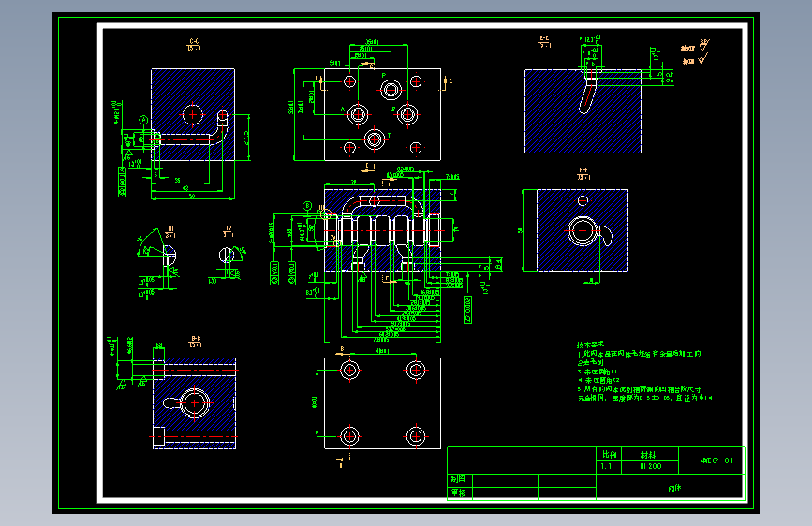The height and width of the screenshot is (526, 812).
Task: Click the 比例 title block cell
Action: click(609, 455)
